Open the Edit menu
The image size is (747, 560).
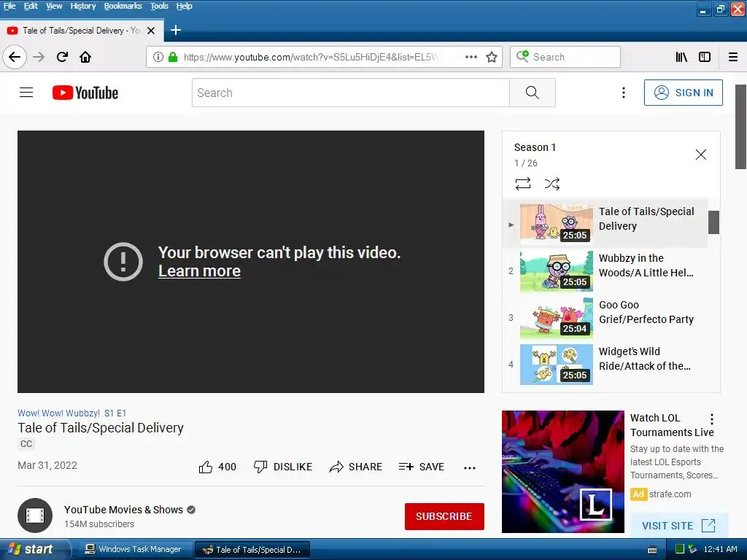[x=31, y=6]
